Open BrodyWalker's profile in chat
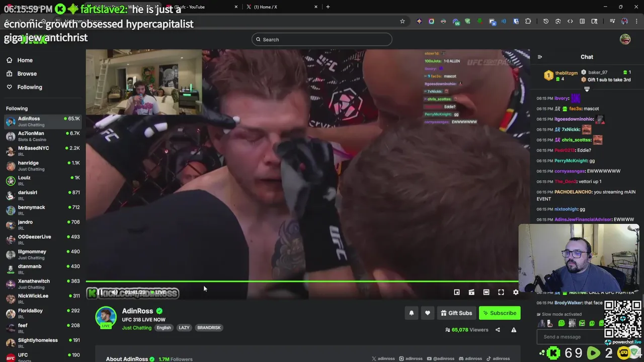Screen dimensions: 644x362 (x=568, y=303)
